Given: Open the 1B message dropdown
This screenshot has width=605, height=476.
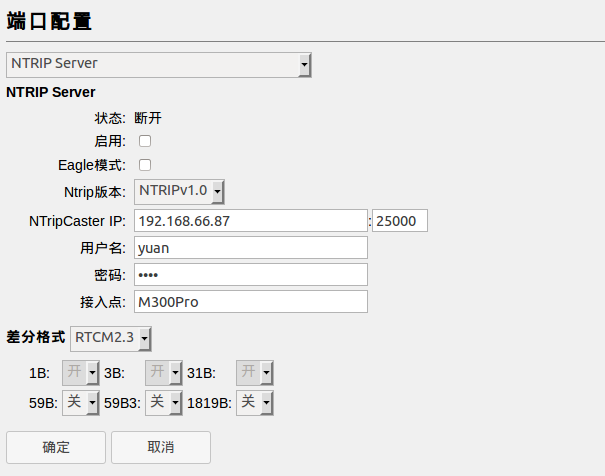Looking at the screenshot, I should click(x=81, y=373).
